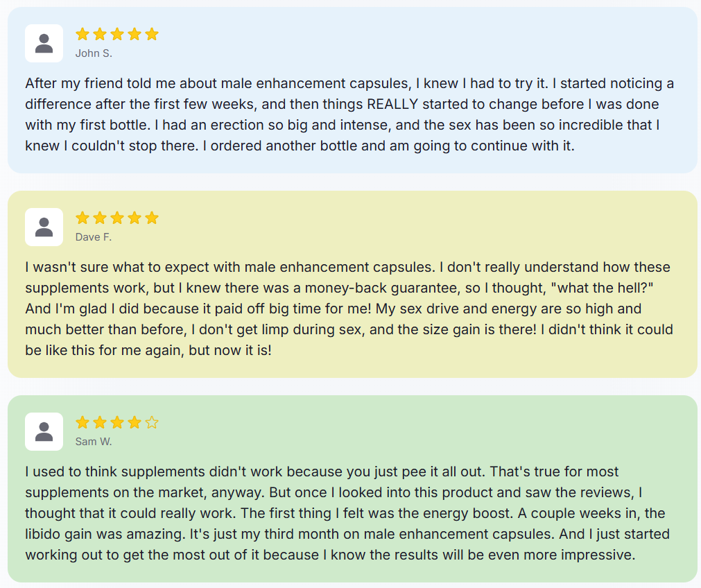Click John S.'s profile avatar icon
701x588 pixels.
tap(44, 44)
